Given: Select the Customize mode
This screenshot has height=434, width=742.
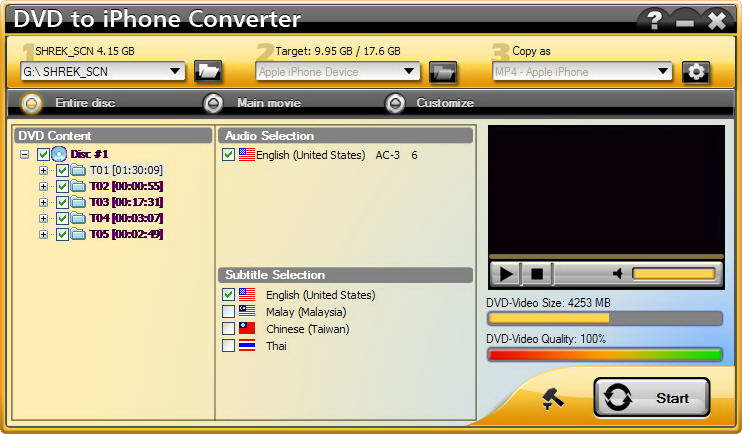Looking at the screenshot, I should pos(395,103).
